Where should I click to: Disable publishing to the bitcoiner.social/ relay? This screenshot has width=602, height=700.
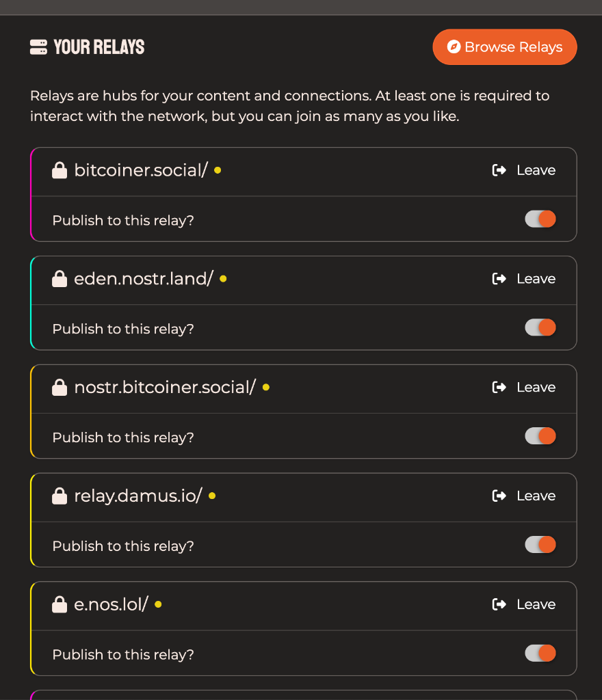[540, 219]
